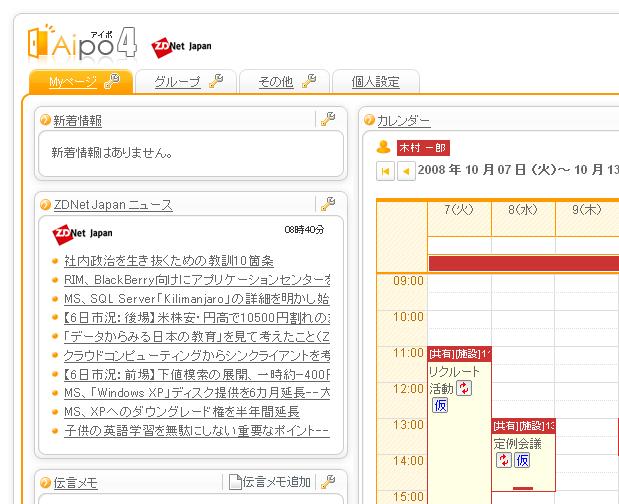This screenshot has width=619, height=504.
Task: Click the 13:00 共有 施設 header on Wednesday
Action: point(524,426)
